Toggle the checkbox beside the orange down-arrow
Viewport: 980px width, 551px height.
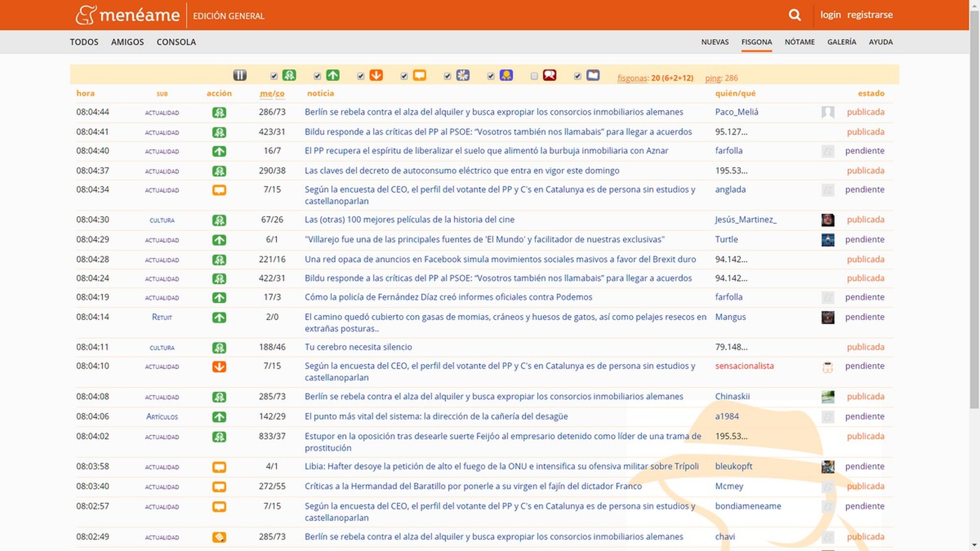[x=361, y=77]
